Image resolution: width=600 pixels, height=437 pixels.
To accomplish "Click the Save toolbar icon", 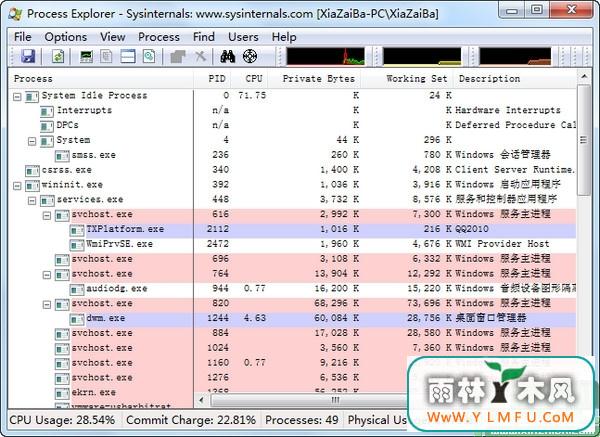I will pos(28,57).
